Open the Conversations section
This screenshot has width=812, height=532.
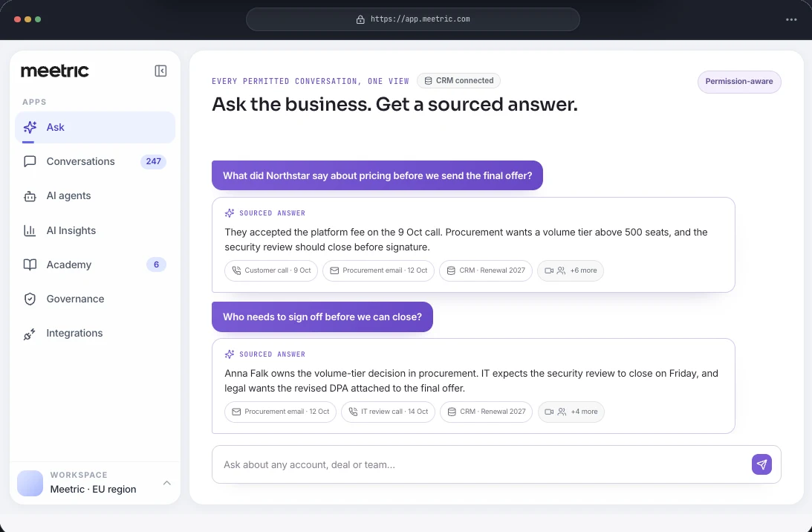tap(95, 161)
